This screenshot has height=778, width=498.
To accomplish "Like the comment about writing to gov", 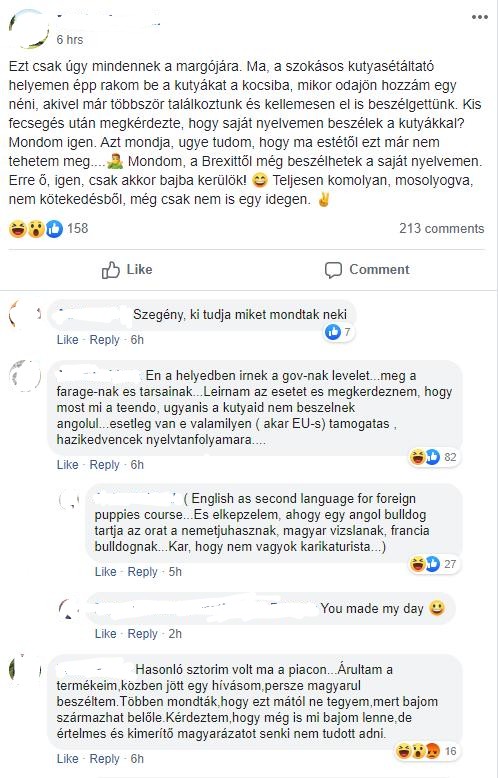I will (67, 465).
